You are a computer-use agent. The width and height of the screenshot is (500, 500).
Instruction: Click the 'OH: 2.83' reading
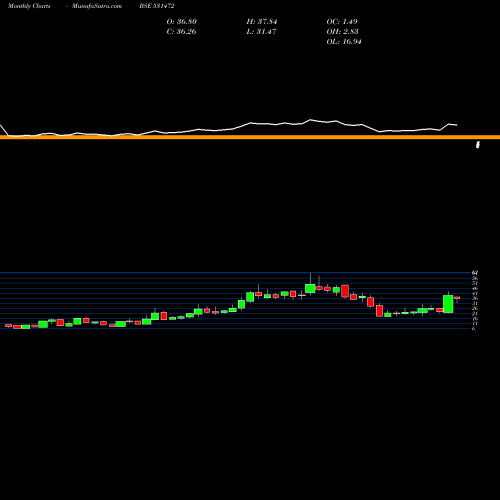click(x=343, y=31)
